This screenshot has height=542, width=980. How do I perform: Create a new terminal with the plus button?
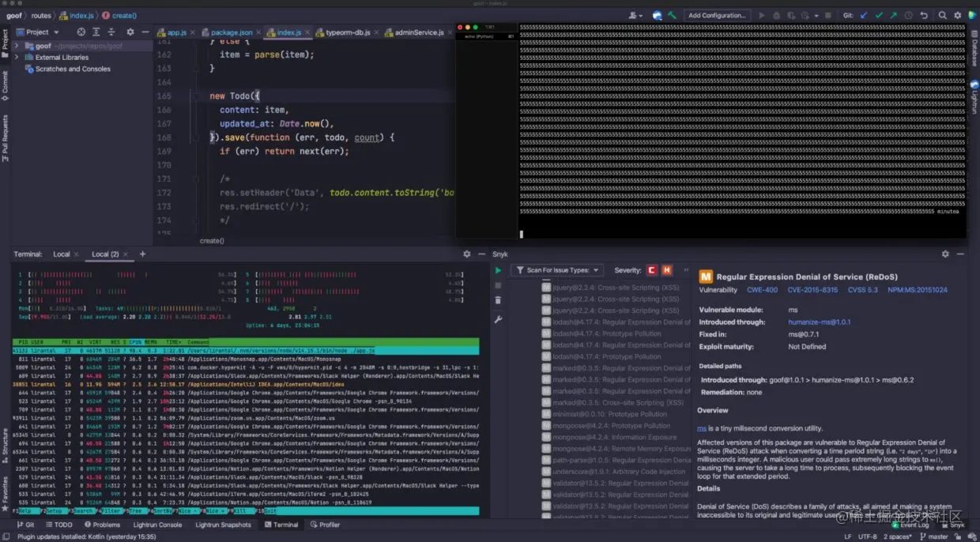tap(142, 254)
